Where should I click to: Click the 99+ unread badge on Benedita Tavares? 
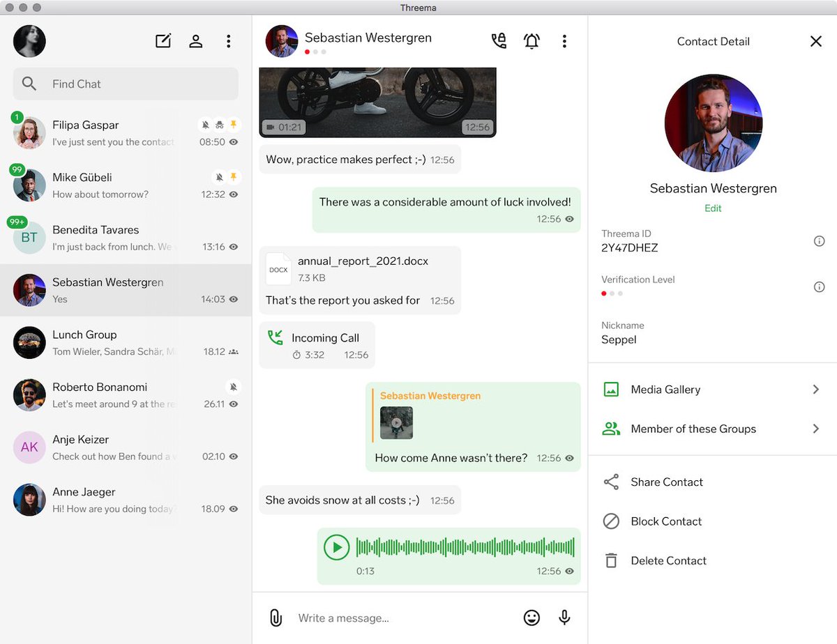[17, 222]
